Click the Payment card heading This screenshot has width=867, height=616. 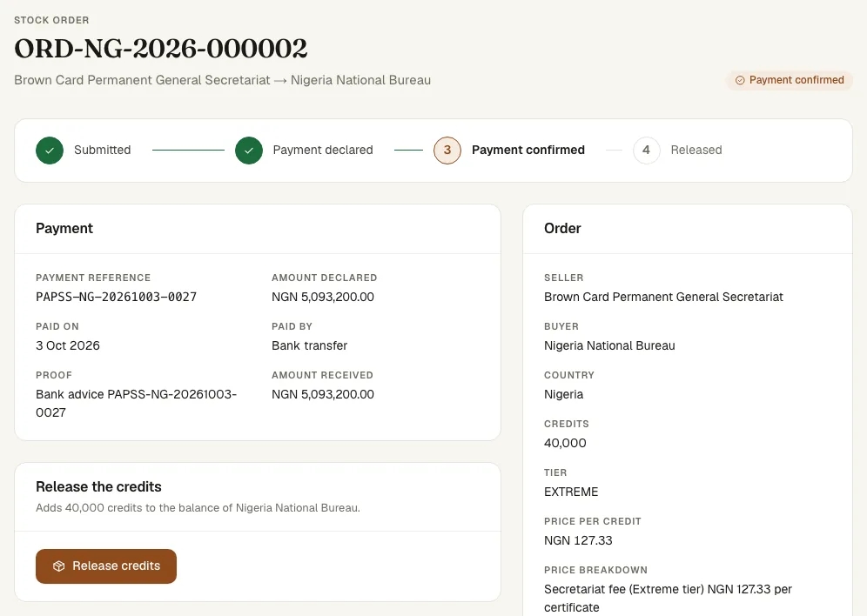(x=64, y=228)
